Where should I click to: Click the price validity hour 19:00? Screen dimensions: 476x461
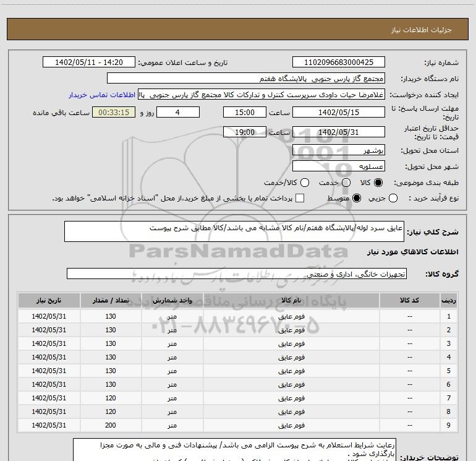[245, 132]
